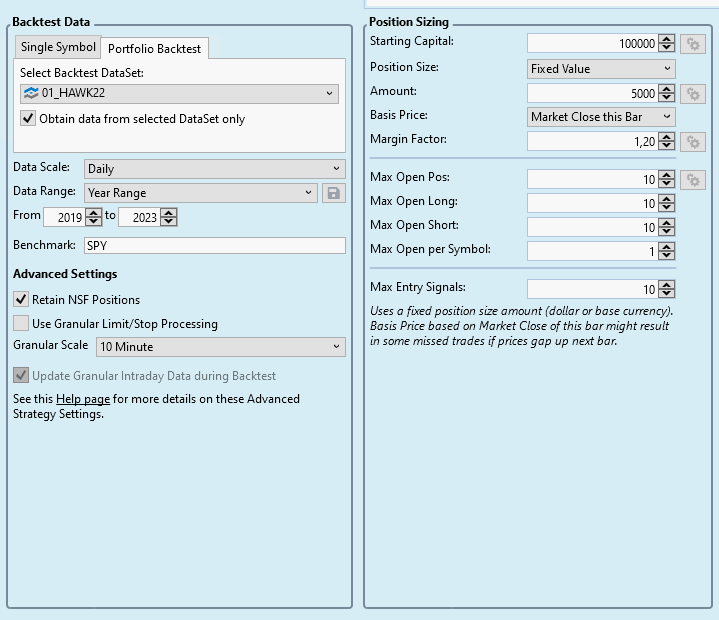This screenshot has height=620, width=719.
Task: Toggle Update Granular Intraday Data checkbox
Action: pos(21,375)
